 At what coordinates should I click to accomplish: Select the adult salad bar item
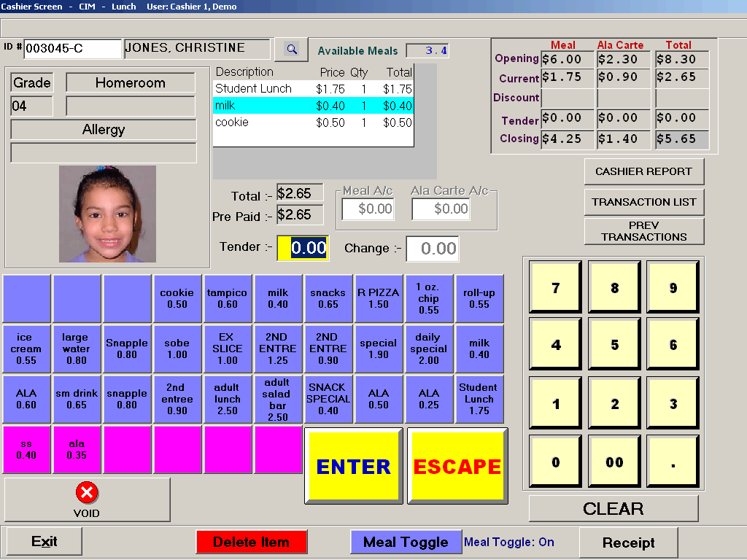coord(277,399)
